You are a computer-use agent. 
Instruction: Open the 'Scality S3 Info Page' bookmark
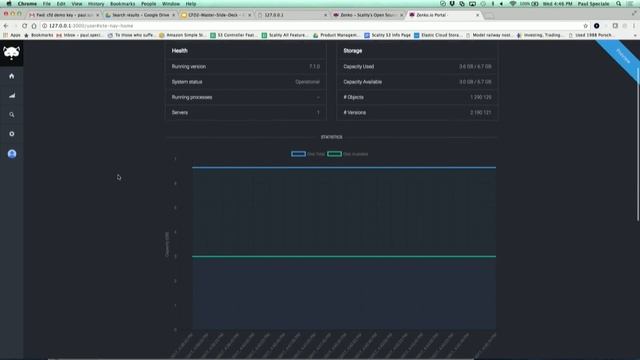click(x=387, y=35)
